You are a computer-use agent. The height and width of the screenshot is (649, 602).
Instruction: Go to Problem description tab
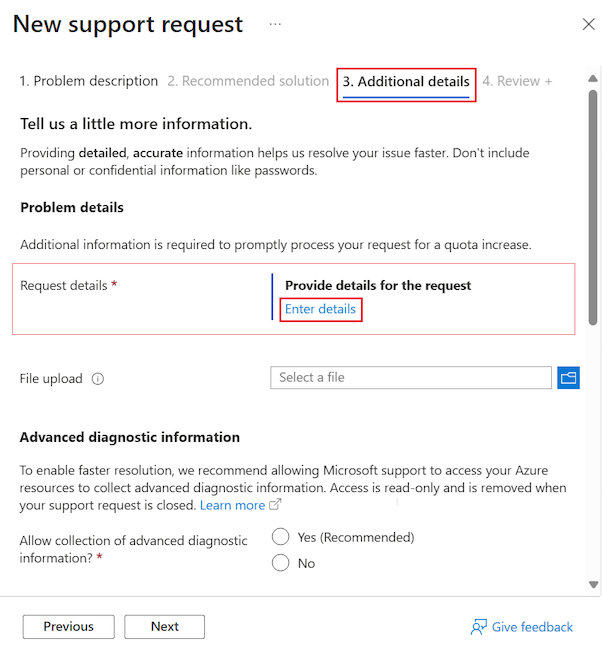pyautogui.click(x=89, y=81)
